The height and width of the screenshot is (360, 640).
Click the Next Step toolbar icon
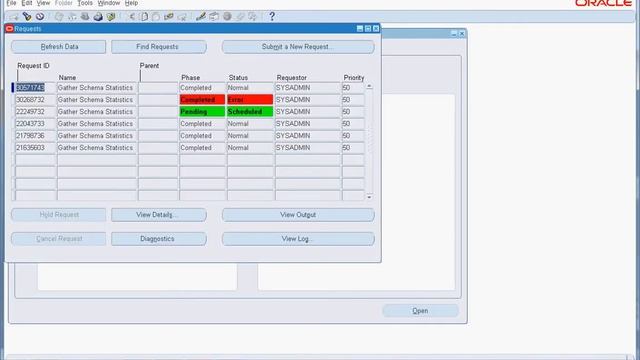tap(72, 17)
